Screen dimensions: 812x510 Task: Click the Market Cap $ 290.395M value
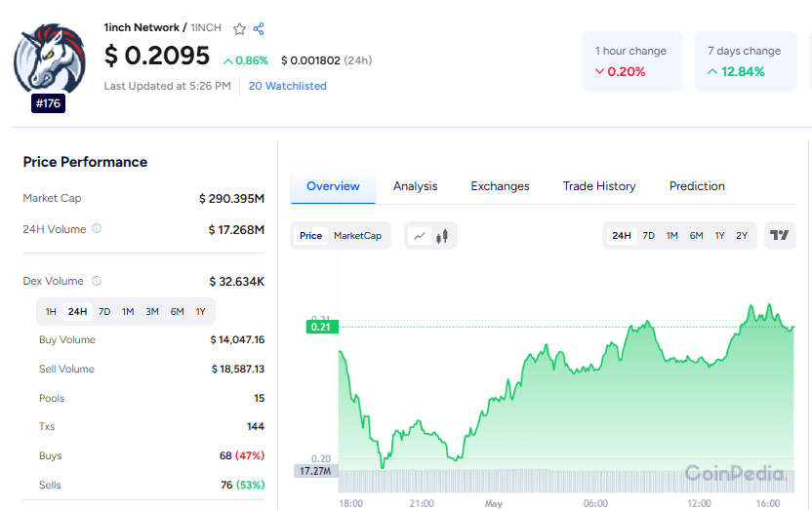231,199
